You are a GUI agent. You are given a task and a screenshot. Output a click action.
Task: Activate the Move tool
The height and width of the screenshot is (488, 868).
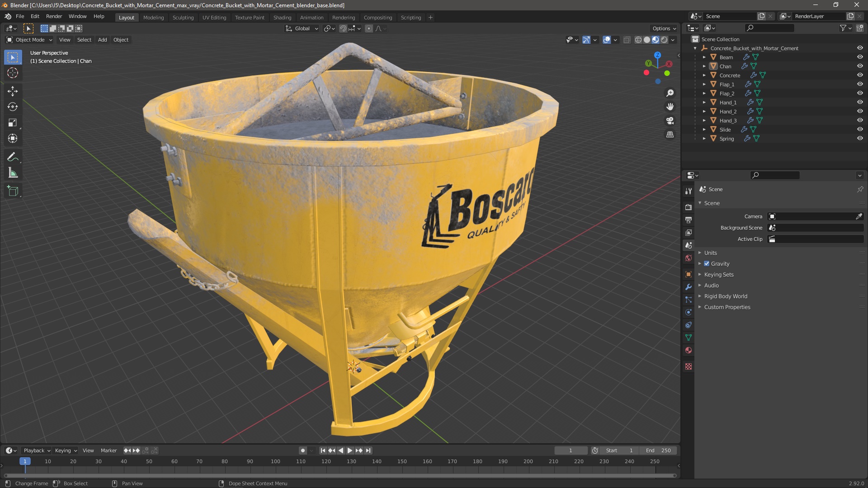pos(13,91)
